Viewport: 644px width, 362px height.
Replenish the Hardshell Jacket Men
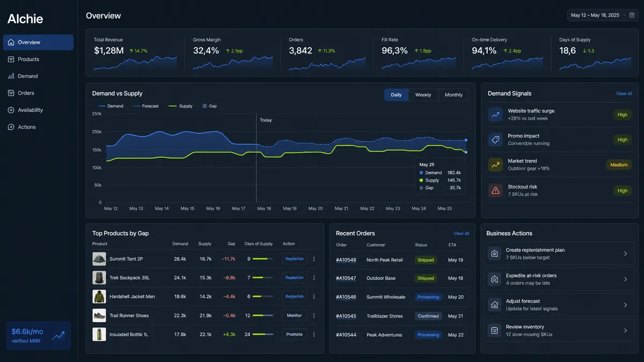295,297
